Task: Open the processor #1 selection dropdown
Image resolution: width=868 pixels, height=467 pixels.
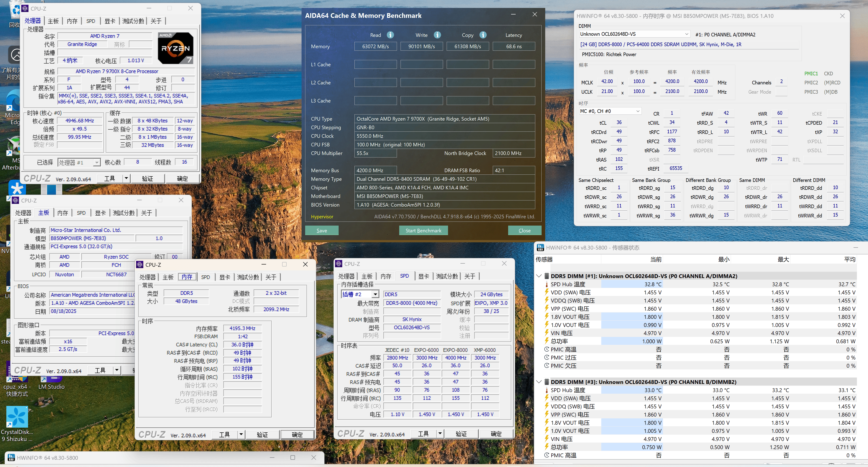Action: pos(97,162)
